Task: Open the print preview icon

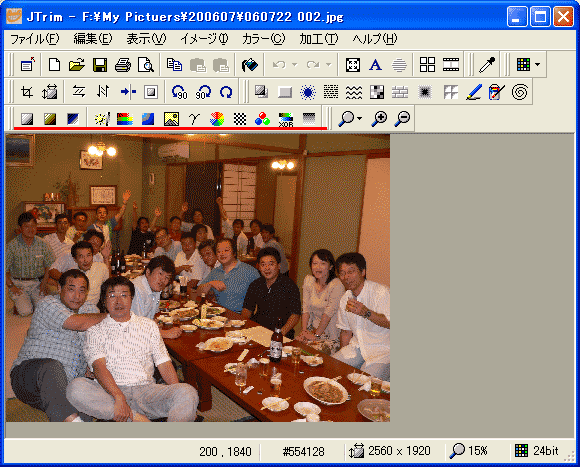Action: pyautogui.click(x=146, y=65)
